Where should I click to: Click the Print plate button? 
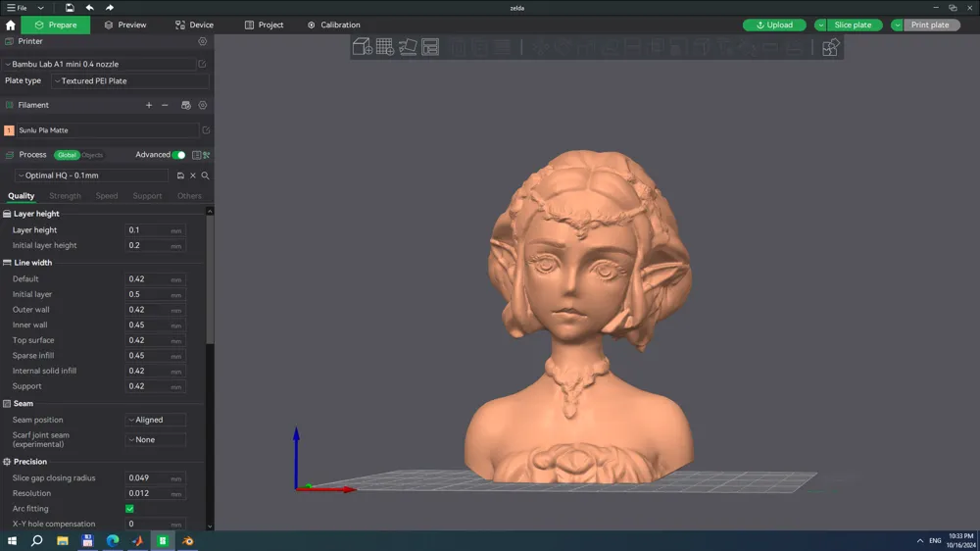coord(930,25)
